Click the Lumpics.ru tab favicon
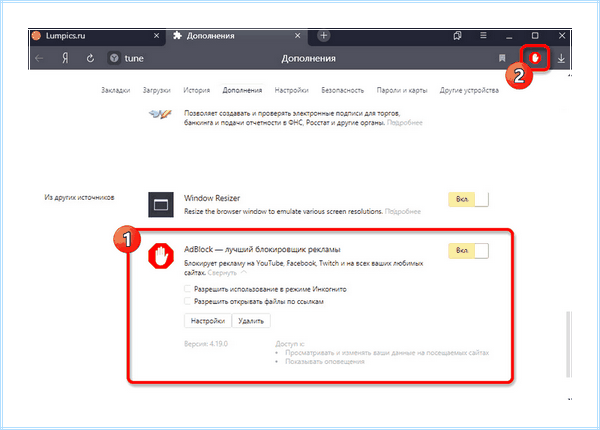The width and height of the screenshot is (600, 430). tap(36, 36)
